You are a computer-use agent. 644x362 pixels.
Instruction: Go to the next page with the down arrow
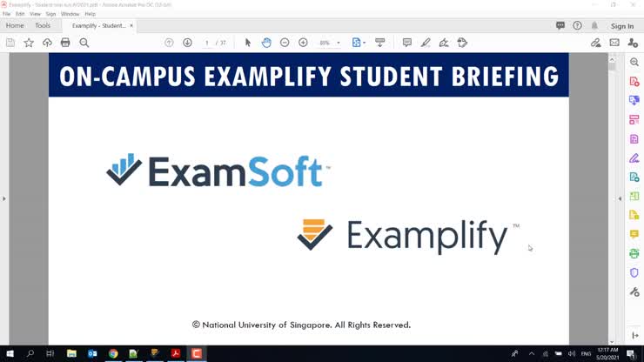(187, 43)
